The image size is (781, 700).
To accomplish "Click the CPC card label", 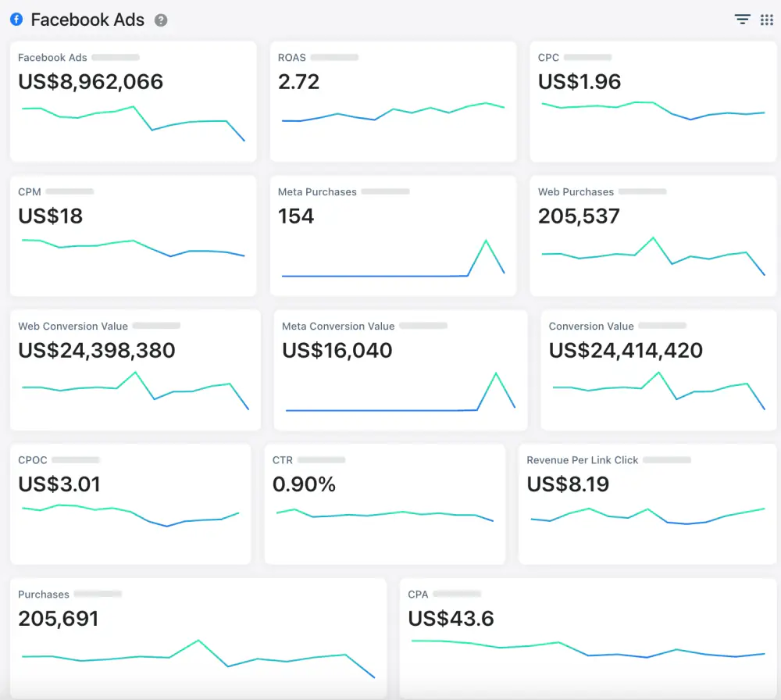I will pos(548,57).
